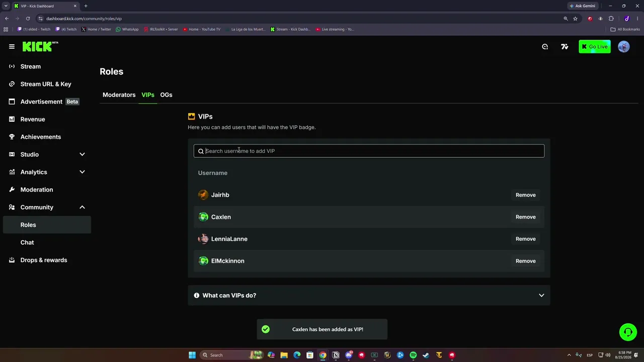Open Steam from the taskbar

click(x=426, y=355)
